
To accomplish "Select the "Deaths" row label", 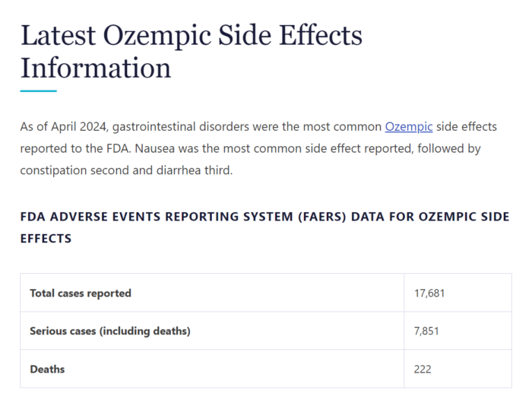I will (47, 369).
